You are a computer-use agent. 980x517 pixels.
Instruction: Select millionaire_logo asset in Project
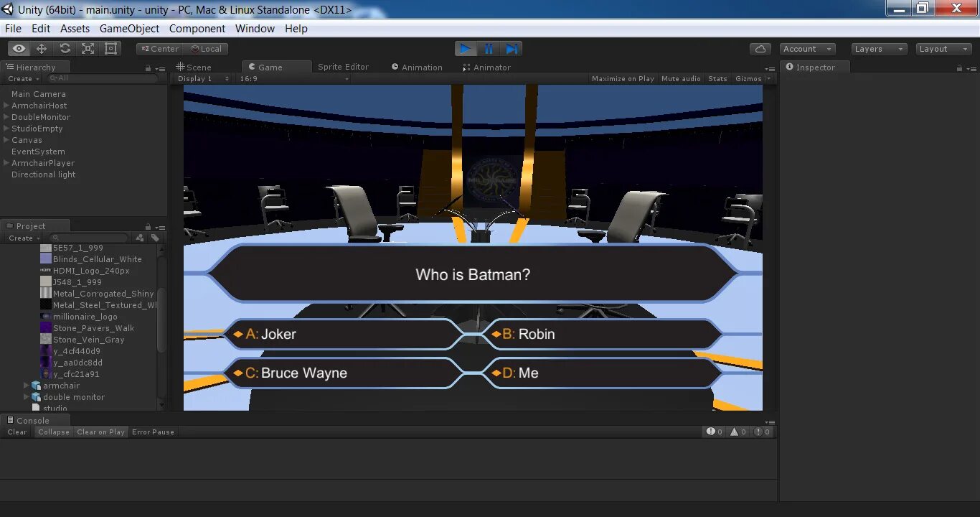pyautogui.click(x=85, y=317)
